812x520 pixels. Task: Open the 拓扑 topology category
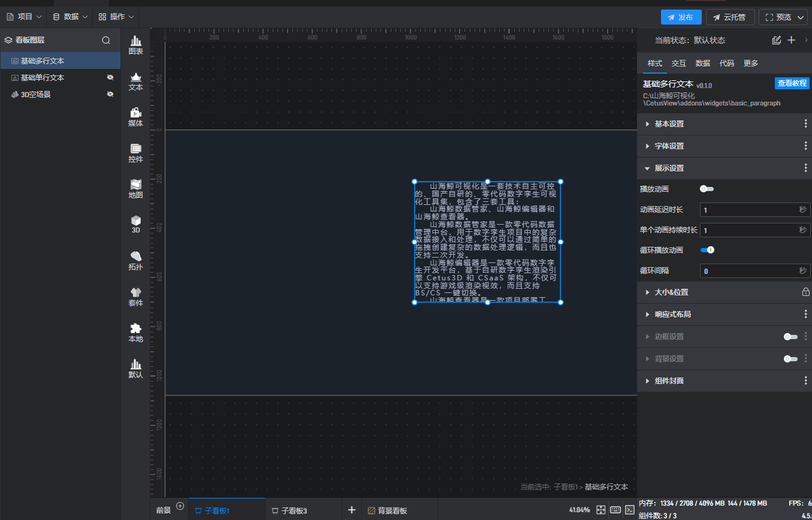point(136,261)
